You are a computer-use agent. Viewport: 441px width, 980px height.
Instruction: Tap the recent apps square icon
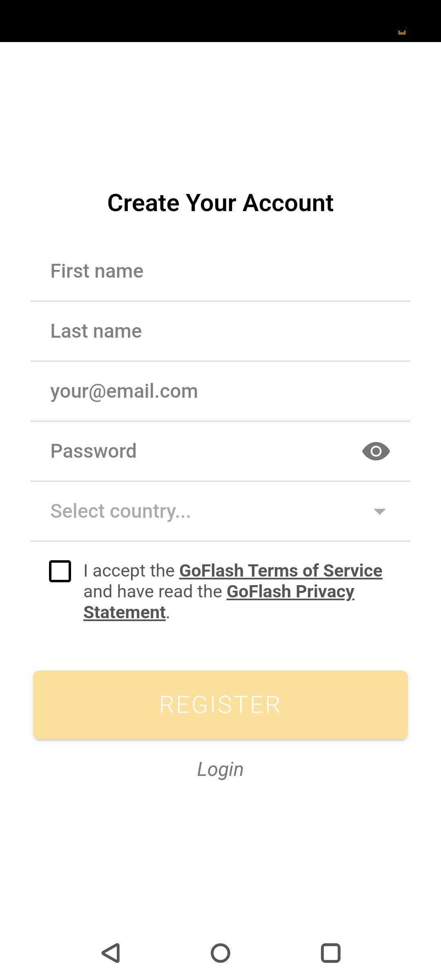coord(330,953)
